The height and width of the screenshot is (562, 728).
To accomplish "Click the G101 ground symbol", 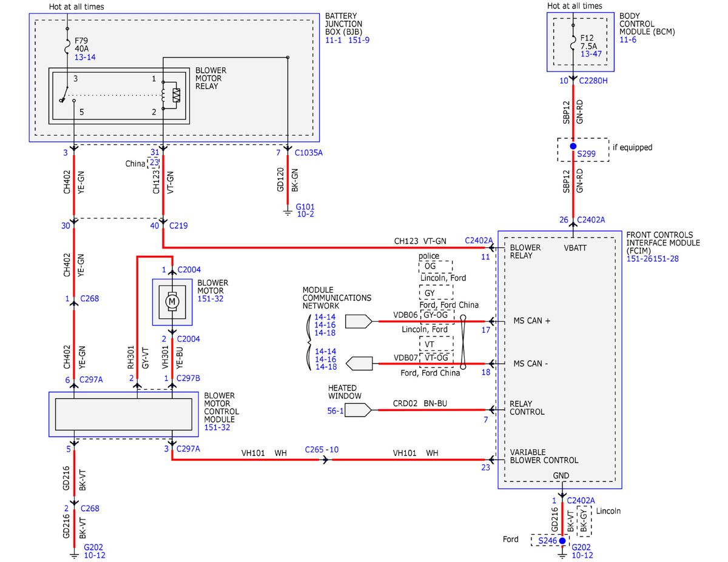I will tap(287, 212).
